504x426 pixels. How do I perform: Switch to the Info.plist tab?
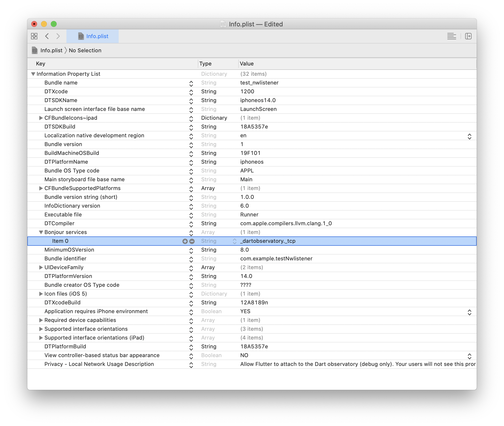tap(93, 36)
